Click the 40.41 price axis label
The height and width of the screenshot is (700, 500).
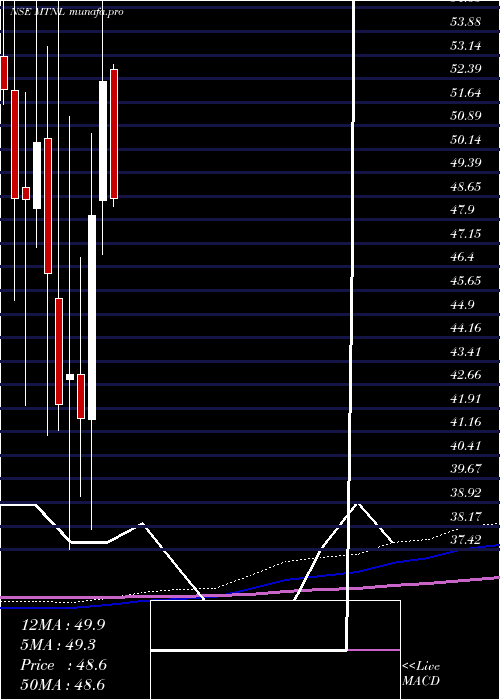[x=466, y=446]
